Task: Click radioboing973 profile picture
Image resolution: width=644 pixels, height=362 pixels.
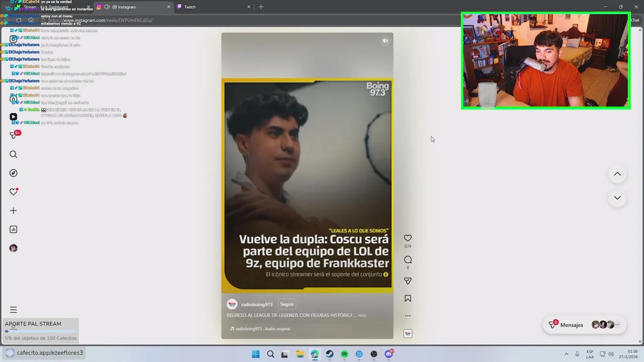Action: pyautogui.click(x=232, y=304)
